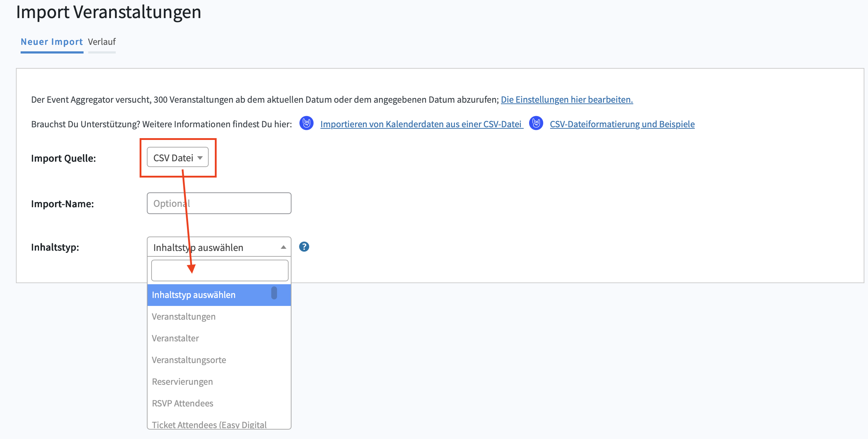Select the Neuer Import tab
This screenshot has height=439, width=868.
[x=52, y=42]
